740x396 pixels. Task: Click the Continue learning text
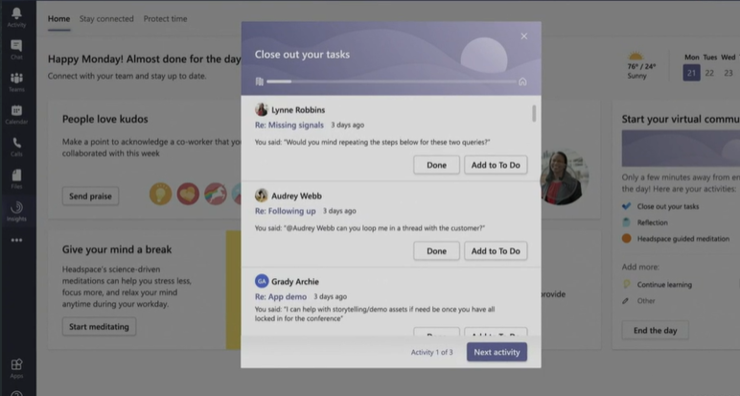pyautogui.click(x=664, y=284)
